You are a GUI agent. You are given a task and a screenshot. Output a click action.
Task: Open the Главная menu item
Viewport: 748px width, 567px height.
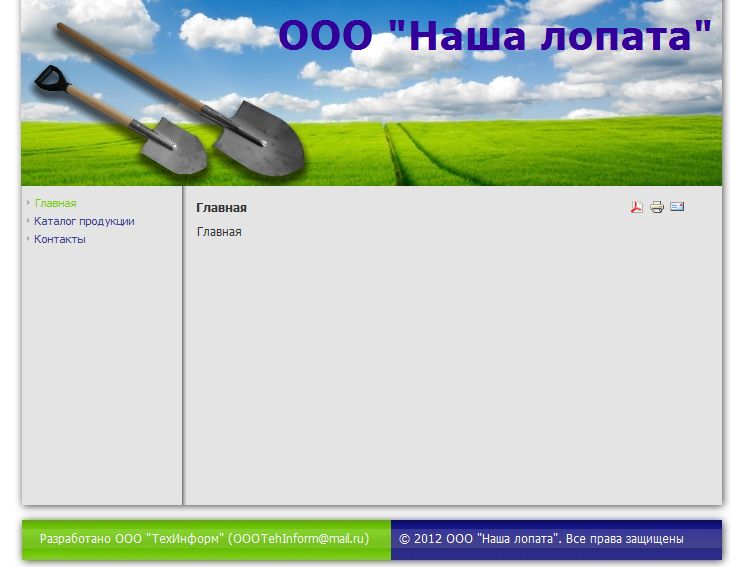pyautogui.click(x=55, y=203)
